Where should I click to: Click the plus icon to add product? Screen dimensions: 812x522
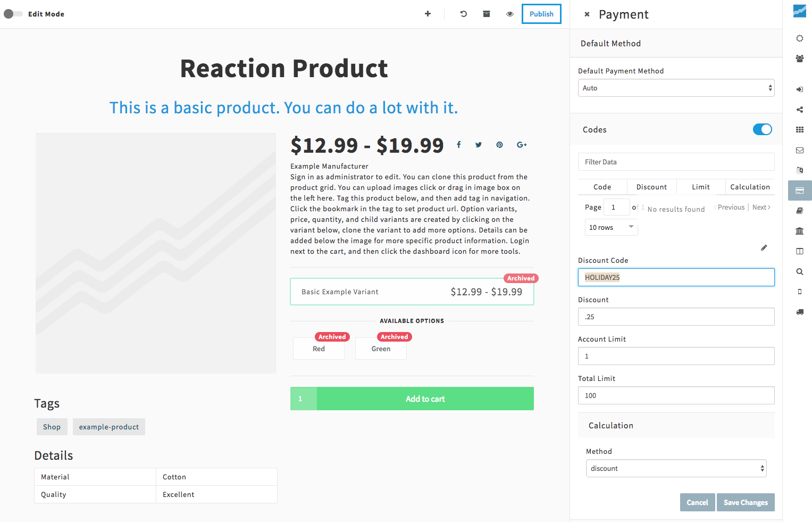[x=428, y=14]
